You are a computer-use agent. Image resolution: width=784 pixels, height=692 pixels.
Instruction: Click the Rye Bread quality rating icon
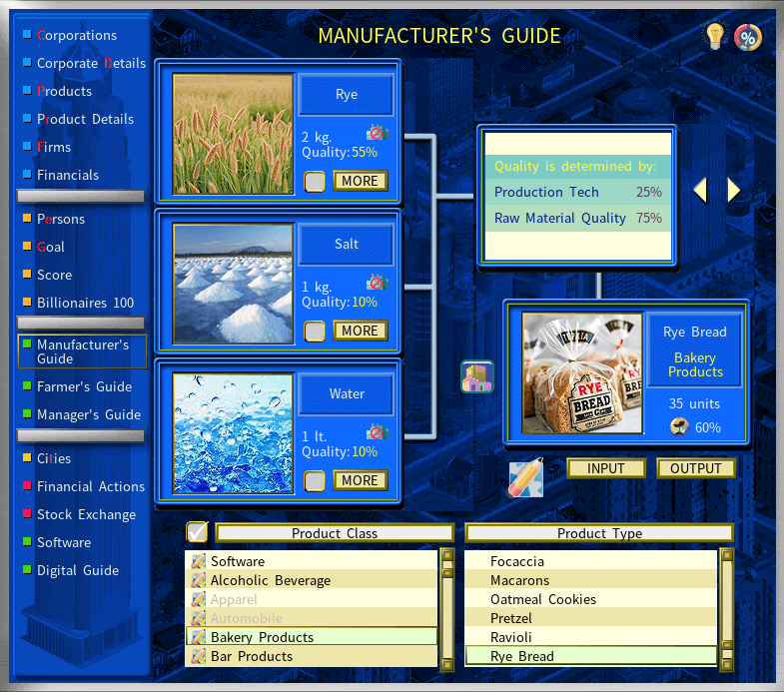[x=679, y=427]
